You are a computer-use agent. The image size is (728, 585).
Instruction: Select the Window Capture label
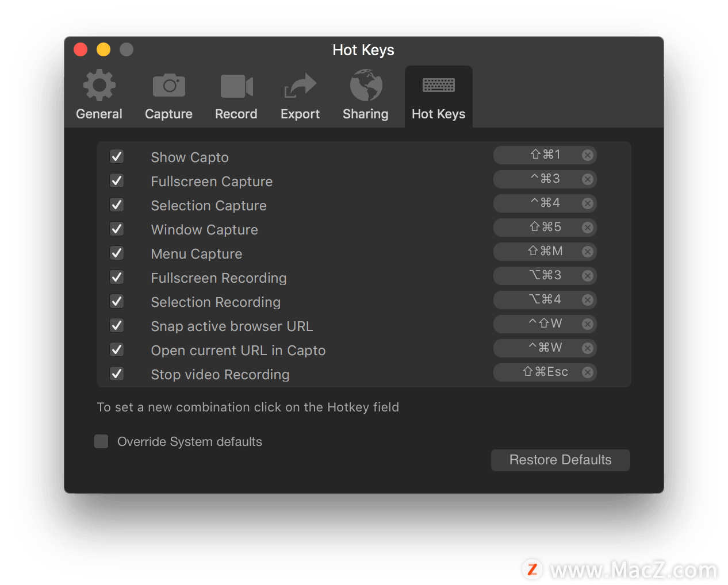204,230
